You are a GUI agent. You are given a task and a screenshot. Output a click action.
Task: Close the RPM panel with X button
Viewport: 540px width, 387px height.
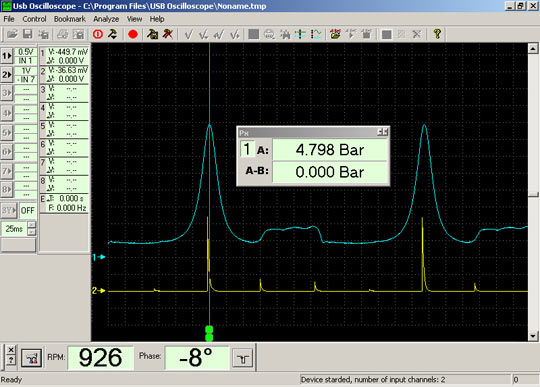click(11, 350)
